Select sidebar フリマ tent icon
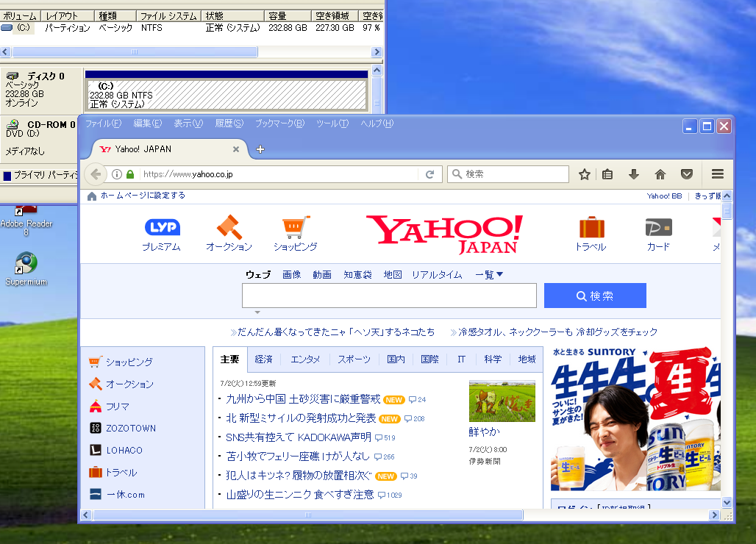Image resolution: width=756 pixels, height=544 pixels. pyautogui.click(x=96, y=407)
